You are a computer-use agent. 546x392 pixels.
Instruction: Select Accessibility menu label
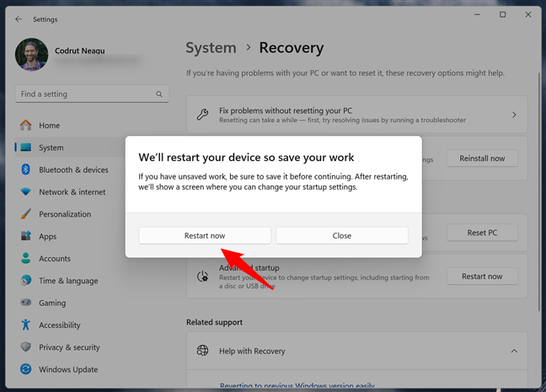pos(60,325)
